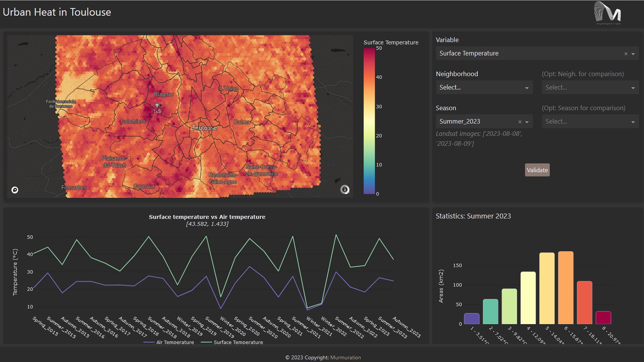Image resolution: width=644 pixels, height=362 pixels.
Task: Open the Season comparison Select dropdown
Action: (x=590, y=121)
